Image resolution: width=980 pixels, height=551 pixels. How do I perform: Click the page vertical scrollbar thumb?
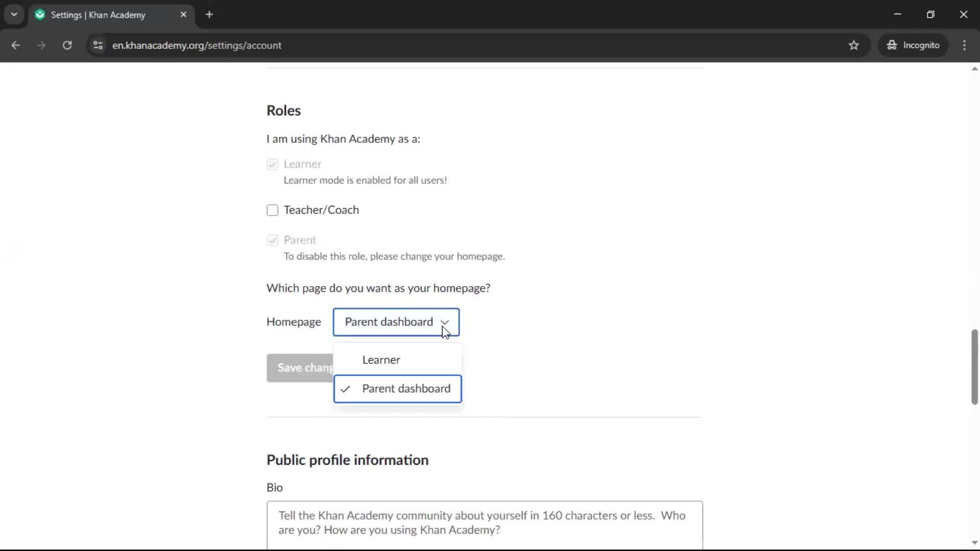[x=974, y=367]
